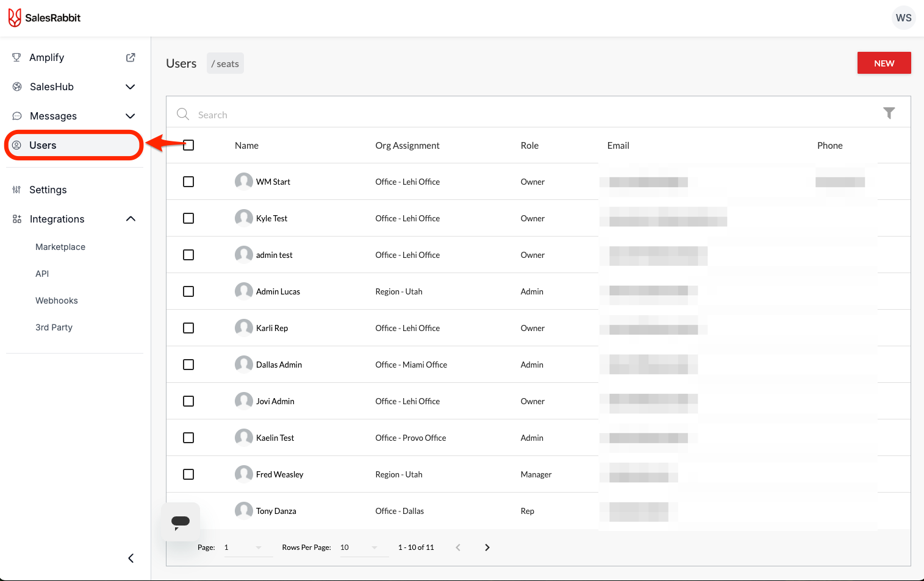This screenshot has width=924, height=581.
Task: Open the chat support widget
Action: click(181, 522)
